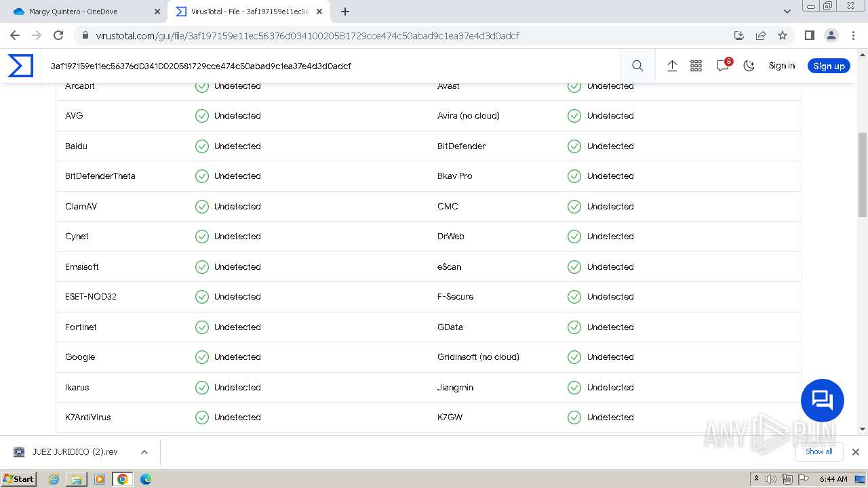The width and height of the screenshot is (868, 488).
Task: Click Jiangmin's Undetected result text
Action: pos(610,388)
